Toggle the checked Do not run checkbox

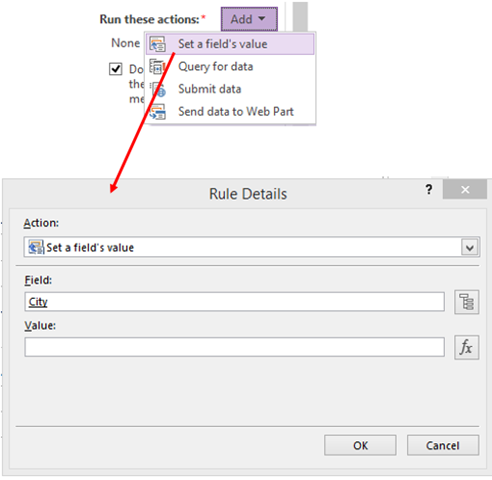[x=115, y=69]
